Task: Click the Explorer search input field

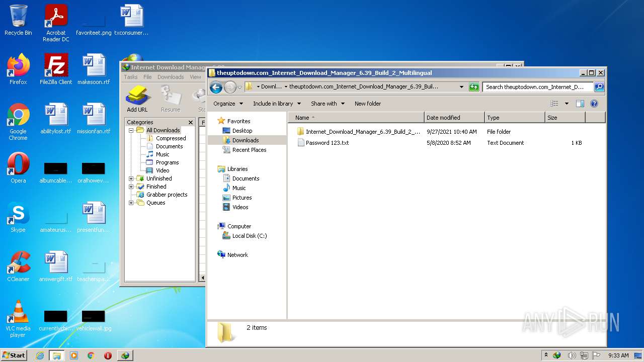Action: click(x=537, y=87)
